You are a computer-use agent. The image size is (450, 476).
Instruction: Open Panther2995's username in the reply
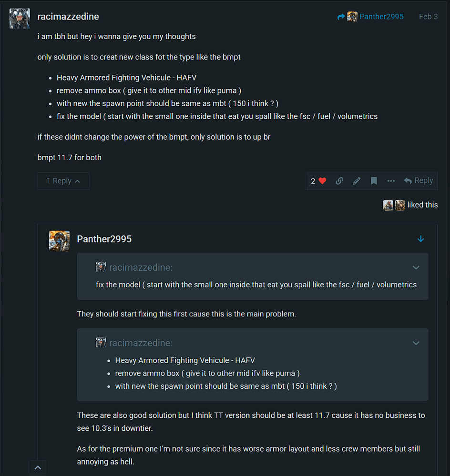pos(104,239)
